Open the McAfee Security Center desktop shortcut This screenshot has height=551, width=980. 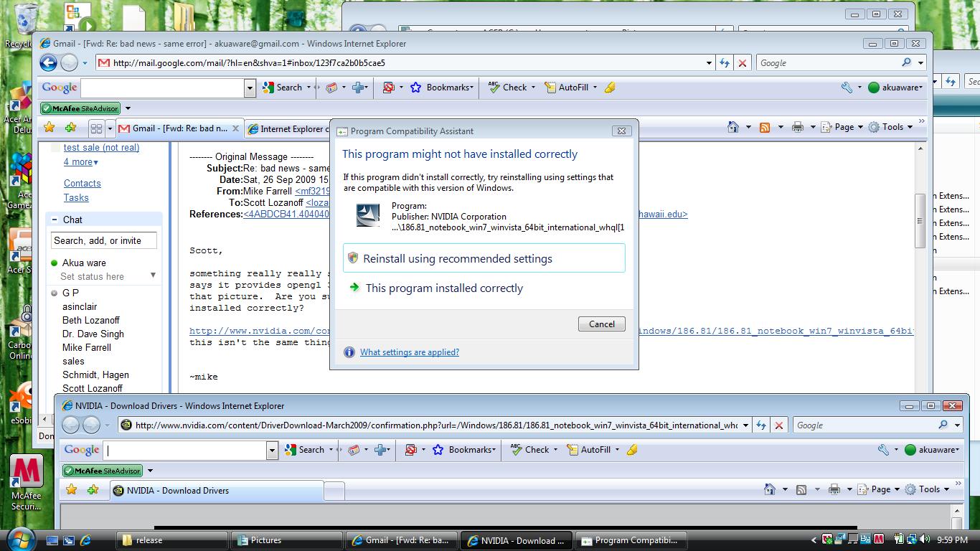[26, 483]
